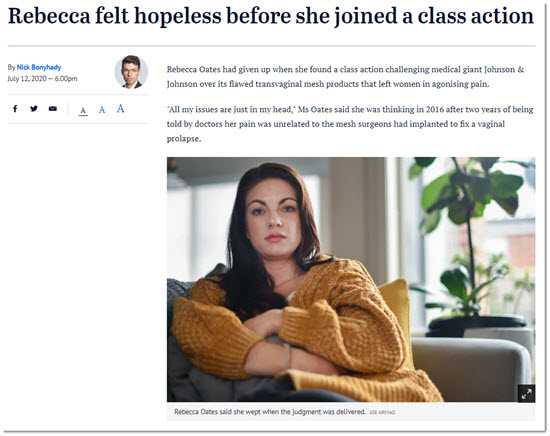This screenshot has width=550, height=436.
Task: Select the largest text size A
Action: 120,109
